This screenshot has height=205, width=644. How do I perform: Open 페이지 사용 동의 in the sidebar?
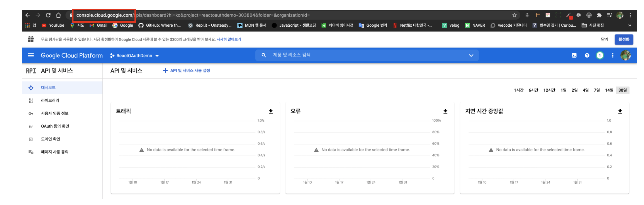click(x=62, y=152)
